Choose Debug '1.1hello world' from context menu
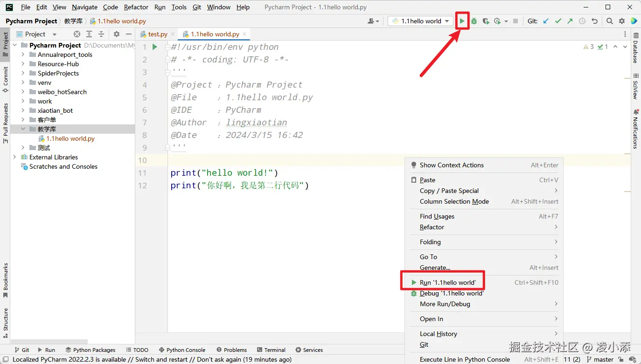Image resolution: width=641 pixels, height=364 pixels. tap(484, 293)
